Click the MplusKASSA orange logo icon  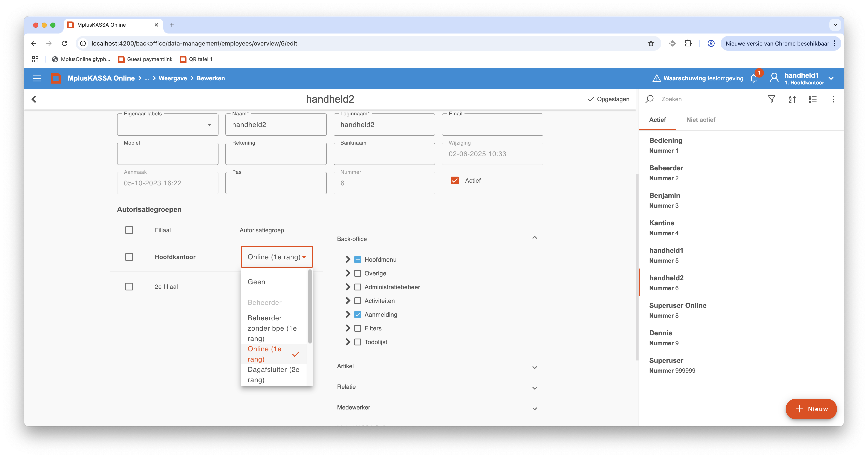(x=56, y=78)
